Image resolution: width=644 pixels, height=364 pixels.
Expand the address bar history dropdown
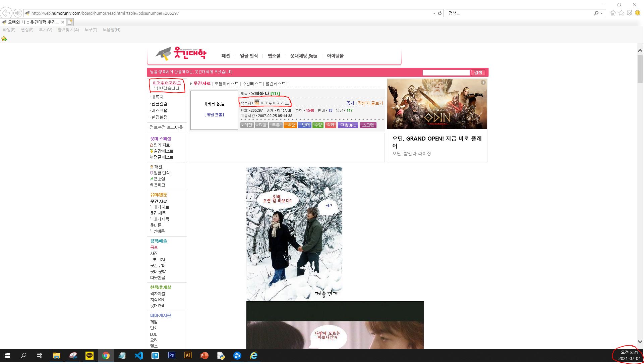[x=434, y=13]
